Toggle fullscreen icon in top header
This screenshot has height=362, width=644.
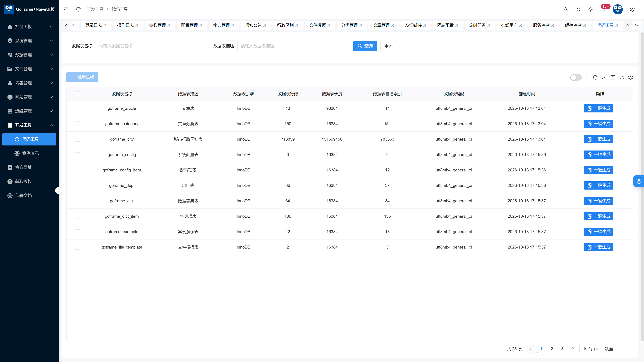pos(578,9)
